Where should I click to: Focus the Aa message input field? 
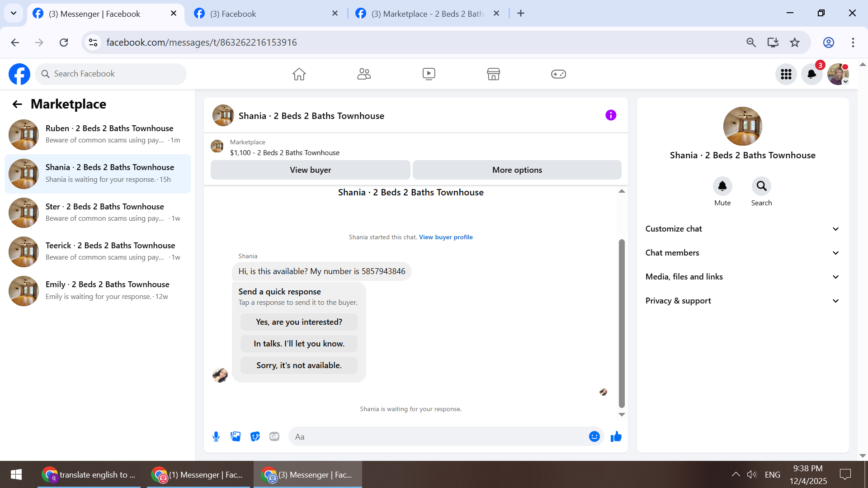(439, 436)
